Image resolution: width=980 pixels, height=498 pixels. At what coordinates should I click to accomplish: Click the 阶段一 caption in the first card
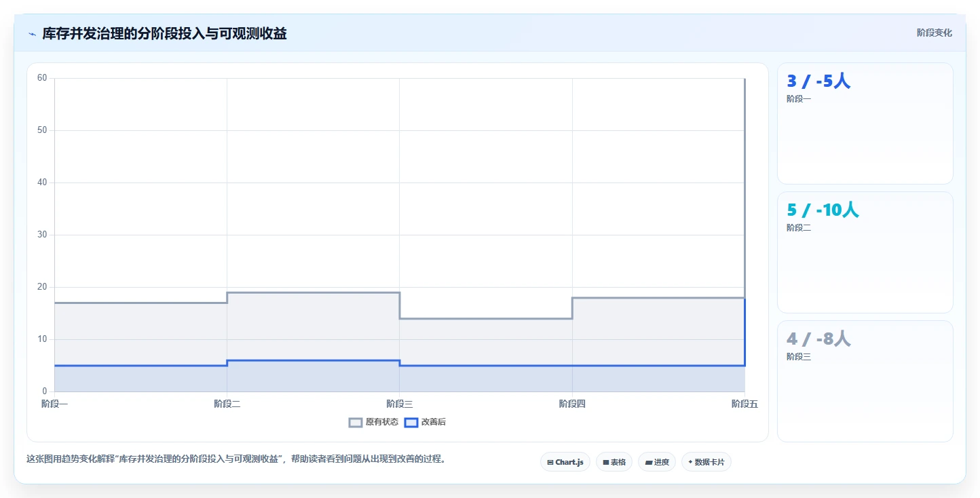click(799, 99)
